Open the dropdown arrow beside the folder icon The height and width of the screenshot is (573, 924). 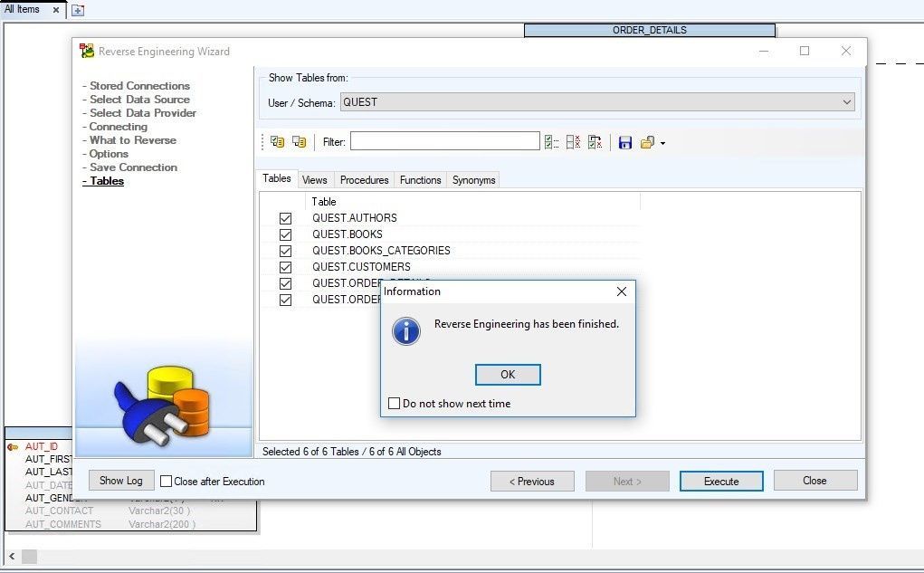(x=663, y=143)
